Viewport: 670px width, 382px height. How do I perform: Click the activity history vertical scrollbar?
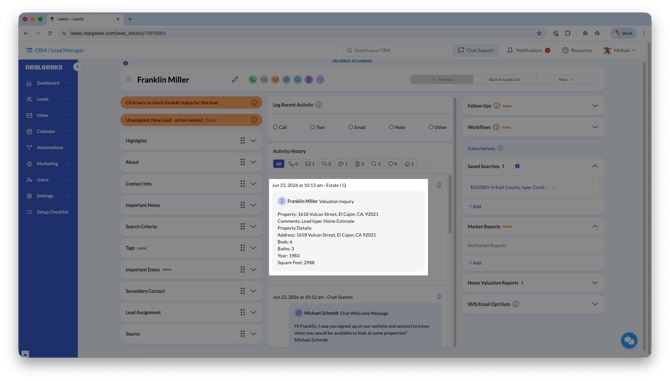[x=450, y=204]
